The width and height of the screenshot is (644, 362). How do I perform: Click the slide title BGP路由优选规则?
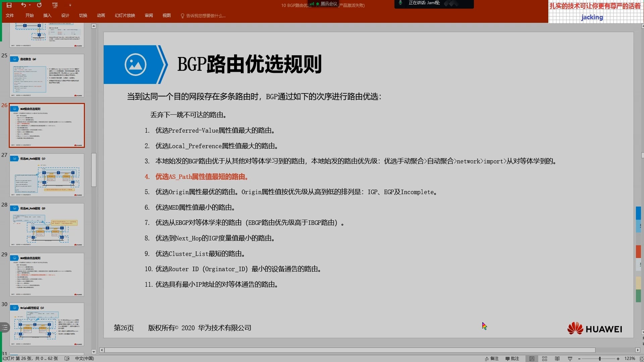[x=249, y=64]
